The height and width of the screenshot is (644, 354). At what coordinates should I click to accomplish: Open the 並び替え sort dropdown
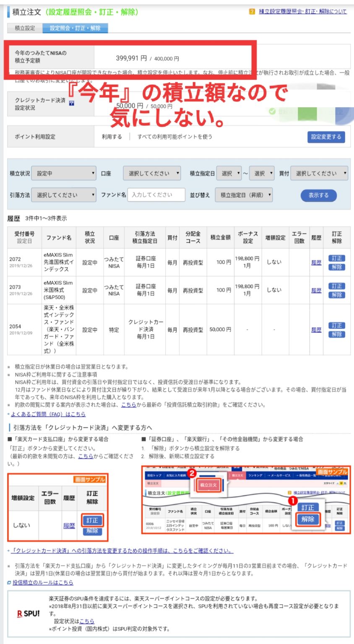[x=244, y=195]
